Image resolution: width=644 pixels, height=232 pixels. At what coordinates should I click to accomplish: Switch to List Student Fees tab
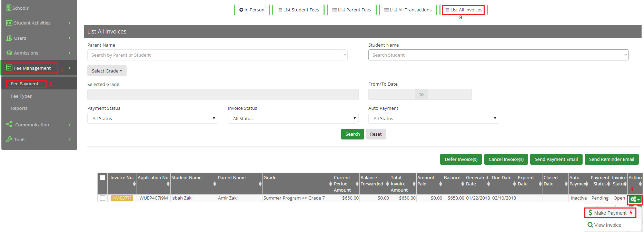(x=298, y=10)
